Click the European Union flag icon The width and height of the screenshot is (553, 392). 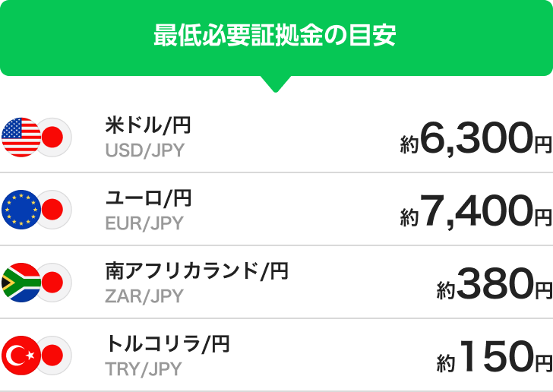pos(20,210)
